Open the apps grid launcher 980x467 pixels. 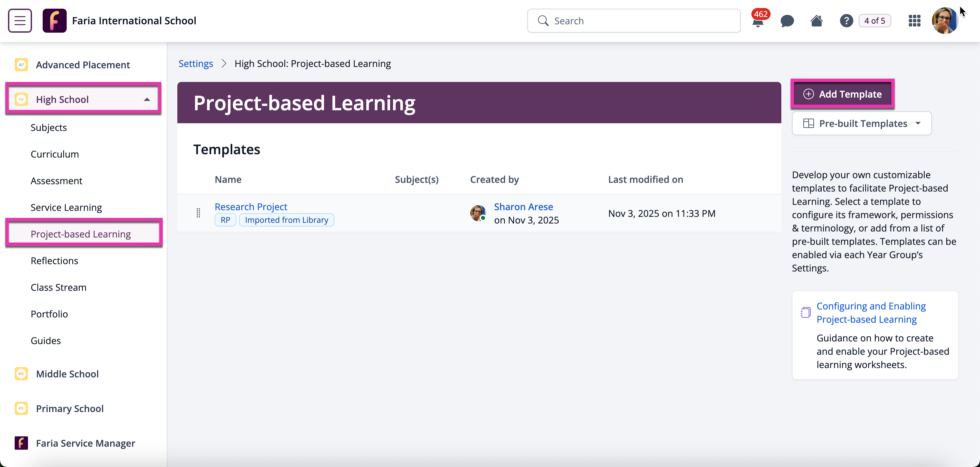914,21
